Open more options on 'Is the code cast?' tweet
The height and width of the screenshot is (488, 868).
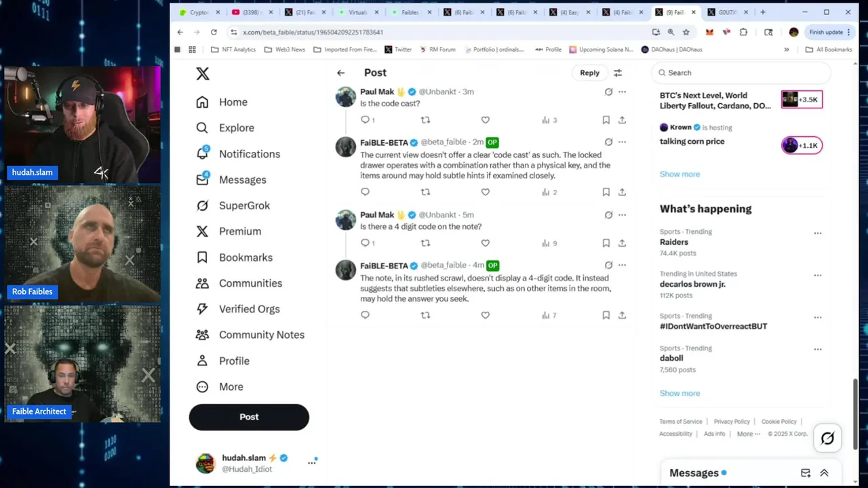[x=622, y=91]
